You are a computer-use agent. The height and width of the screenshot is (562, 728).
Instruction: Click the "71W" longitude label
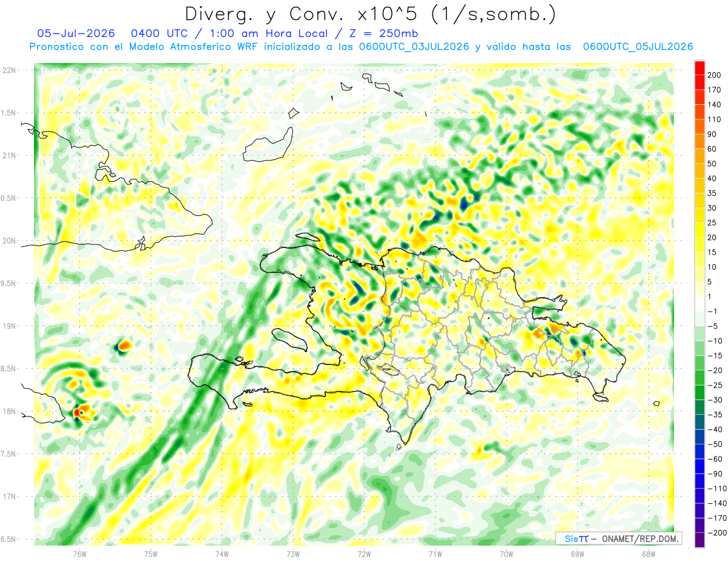tap(435, 554)
